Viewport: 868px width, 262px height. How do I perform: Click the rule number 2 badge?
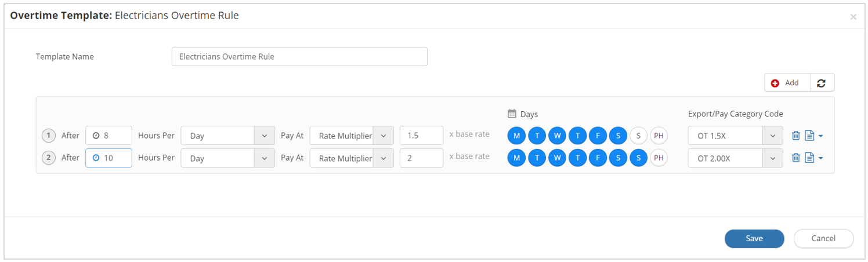(48, 158)
